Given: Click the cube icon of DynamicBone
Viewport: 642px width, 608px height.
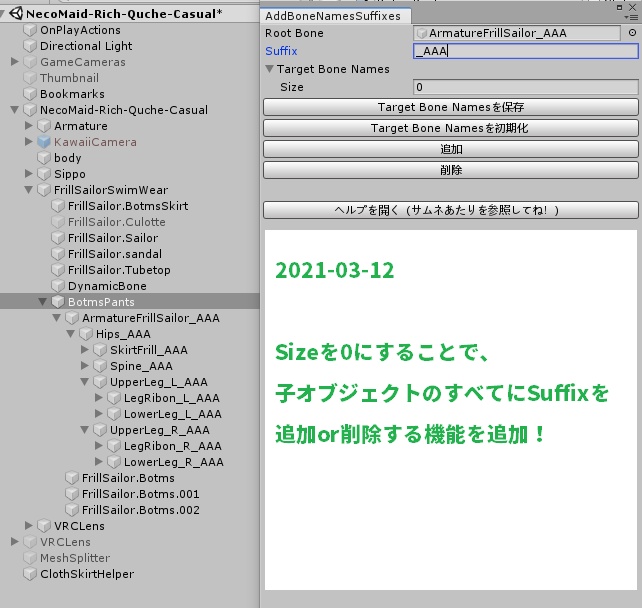Looking at the screenshot, I should [x=58, y=286].
